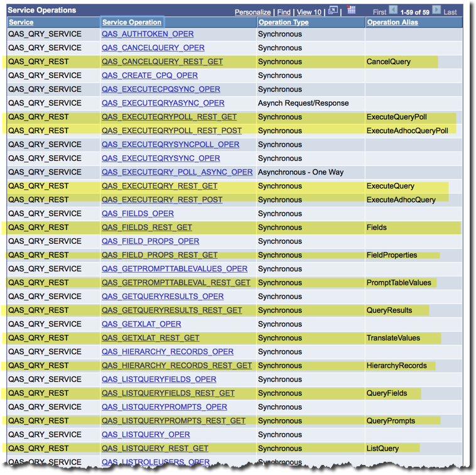Show next rows arrow icon
This screenshot has width=476, height=475.
[436, 10]
